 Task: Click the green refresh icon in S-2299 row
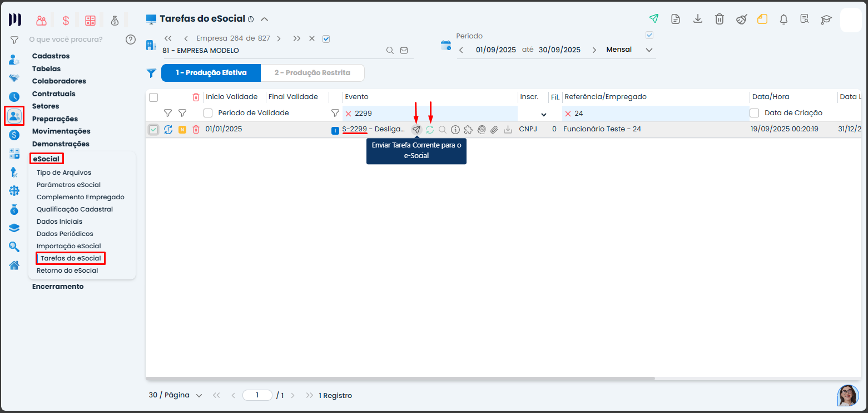point(430,130)
